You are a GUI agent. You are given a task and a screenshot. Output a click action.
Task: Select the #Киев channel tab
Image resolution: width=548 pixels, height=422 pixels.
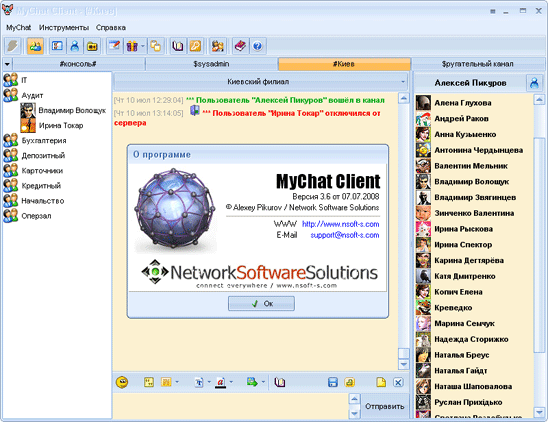click(344, 64)
